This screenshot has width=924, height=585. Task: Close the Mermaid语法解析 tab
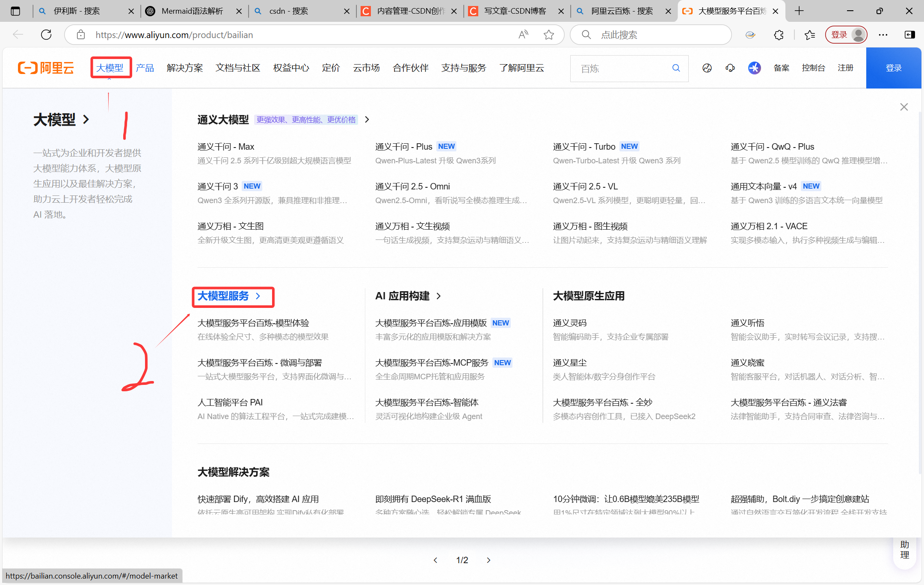point(239,11)
